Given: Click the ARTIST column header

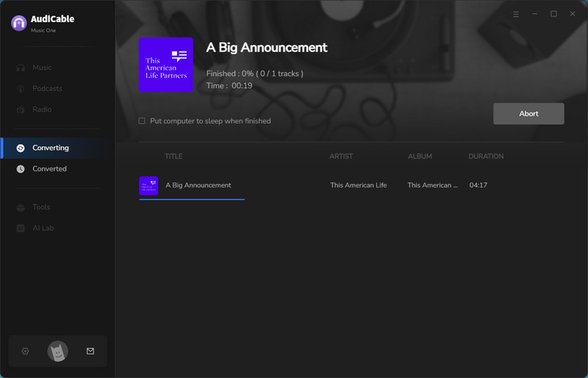Looking at the screenshot, I should point(341,156).
